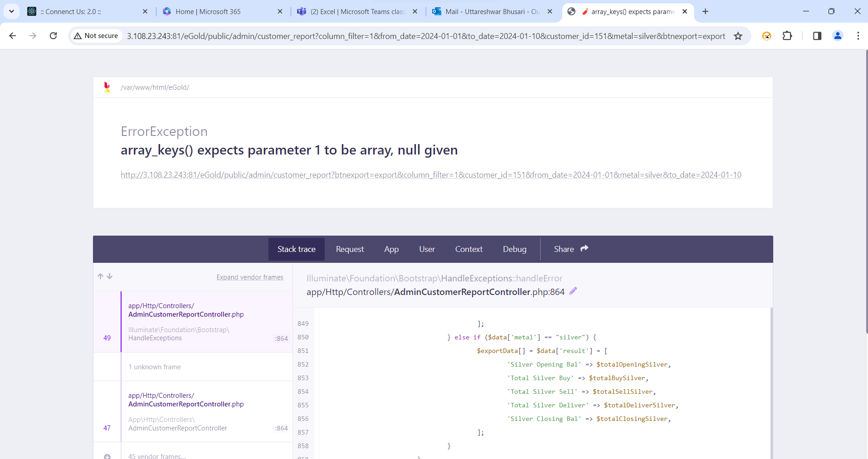Open the customer_report error URL link
The width and height of the screenshot is (868, 459).
[431, 175]
